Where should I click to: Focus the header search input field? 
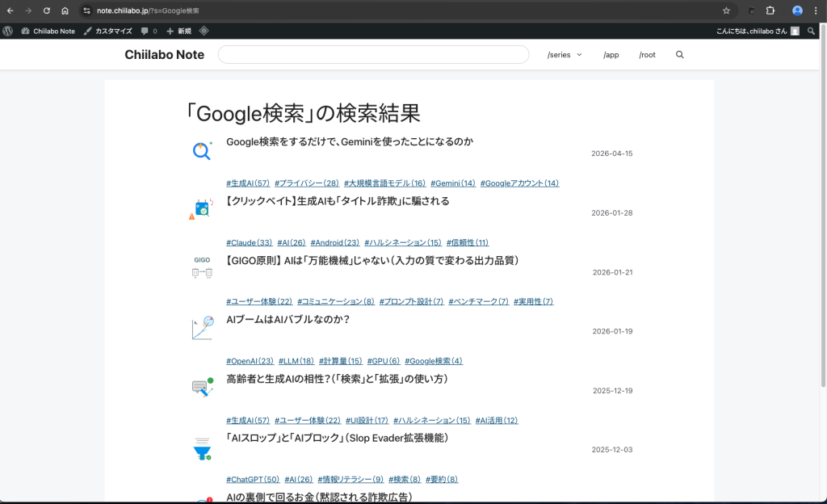pyautogui.click(x=373, y=55)
